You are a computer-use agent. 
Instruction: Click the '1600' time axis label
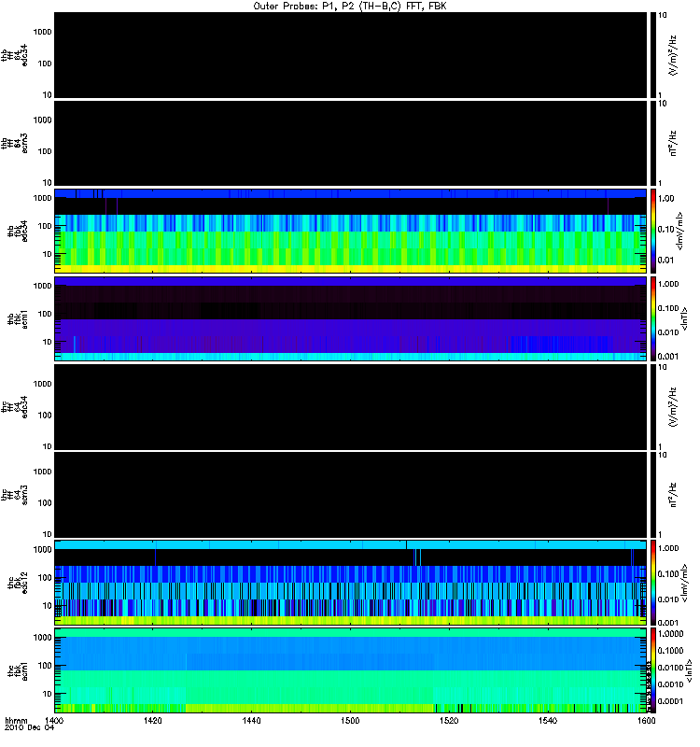click(x=646, y=720)
